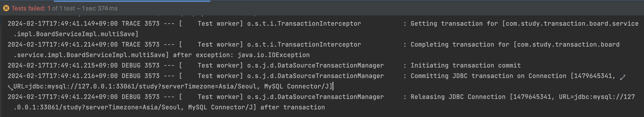Screen dimensions: 644x117
Task: Click the blue test progress bar at top
Action: point(132,1)
